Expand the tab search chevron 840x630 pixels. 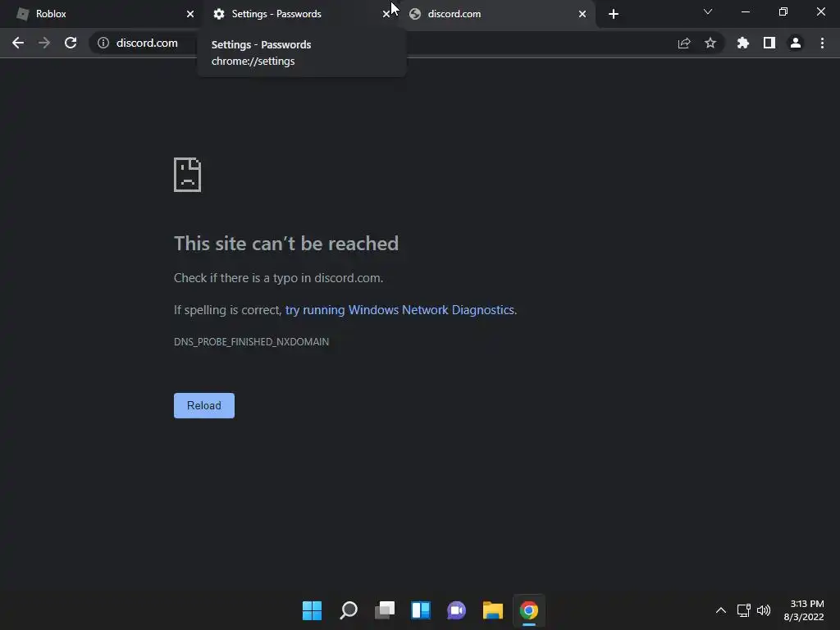[708, 11]
